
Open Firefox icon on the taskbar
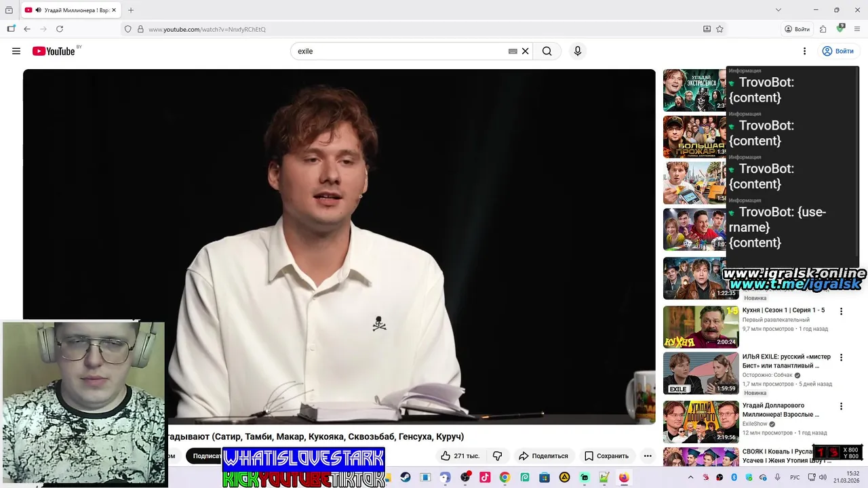[624, 477]
